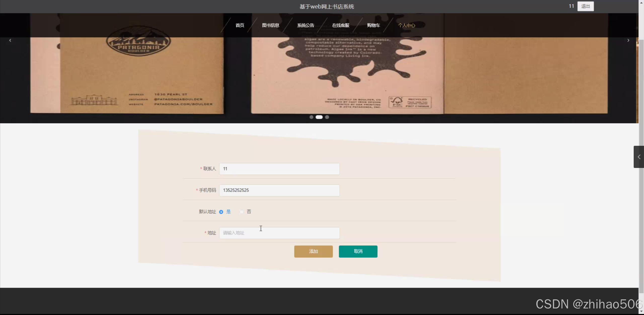Focus the 地址 input field
The width and height of the screenshot is (644, 315).
coord(279,233)
